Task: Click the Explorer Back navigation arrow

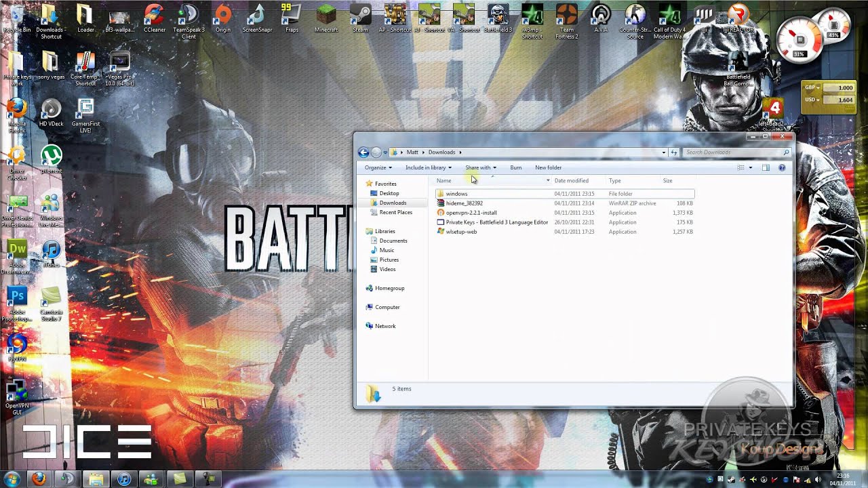Action: pos(363,152)
